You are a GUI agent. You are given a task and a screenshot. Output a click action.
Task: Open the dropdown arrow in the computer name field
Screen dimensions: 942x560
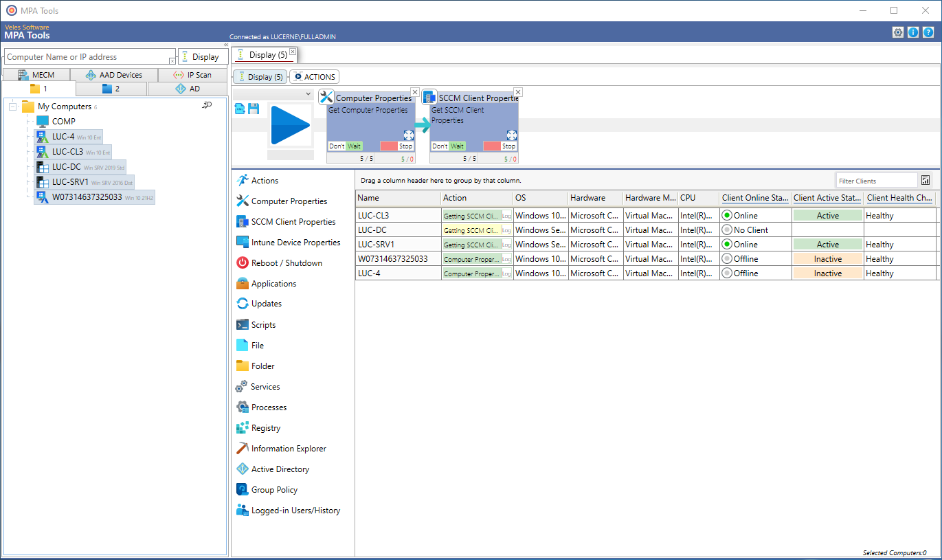172,61
